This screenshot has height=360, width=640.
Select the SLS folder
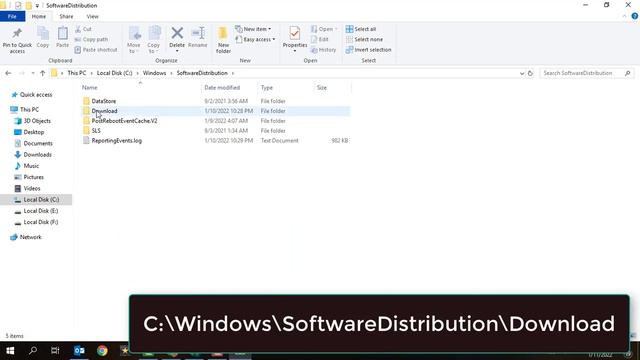click(96, 131)
